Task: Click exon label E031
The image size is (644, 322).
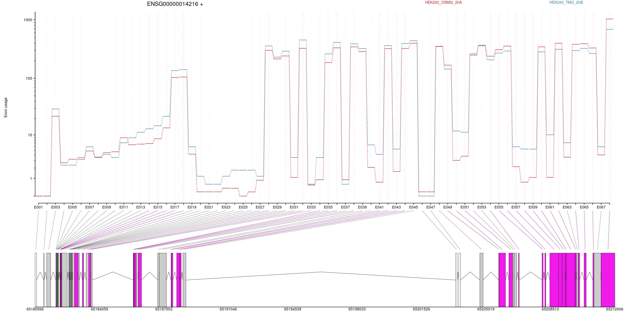Action: point(294,207)
